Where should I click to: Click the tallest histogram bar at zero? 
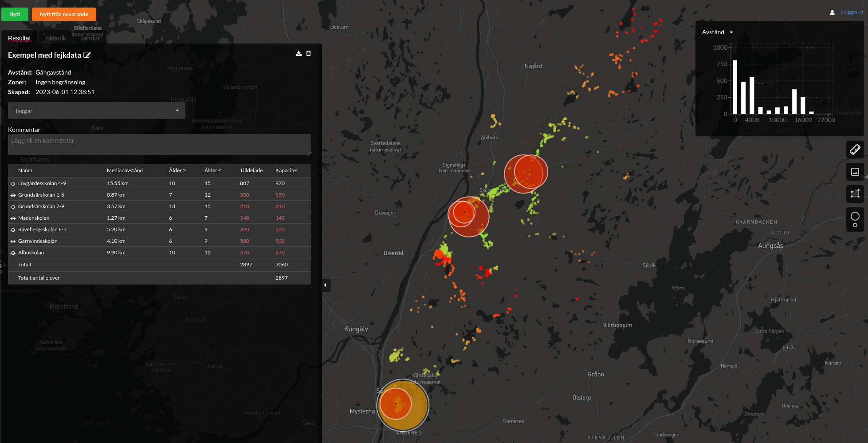coord(735,87)
